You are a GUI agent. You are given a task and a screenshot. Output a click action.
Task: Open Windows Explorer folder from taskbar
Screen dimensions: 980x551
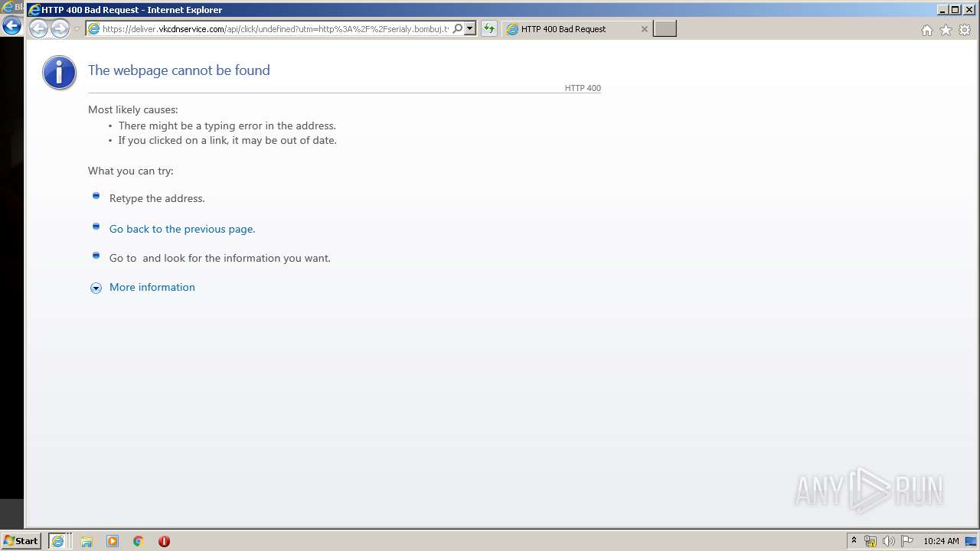coord(87,541)
